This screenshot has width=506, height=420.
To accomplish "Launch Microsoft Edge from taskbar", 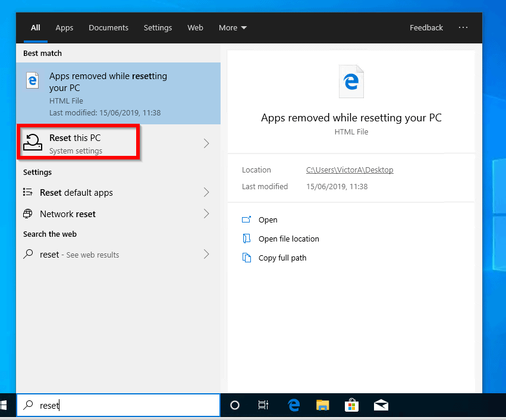I will click(x=293, y=405).
